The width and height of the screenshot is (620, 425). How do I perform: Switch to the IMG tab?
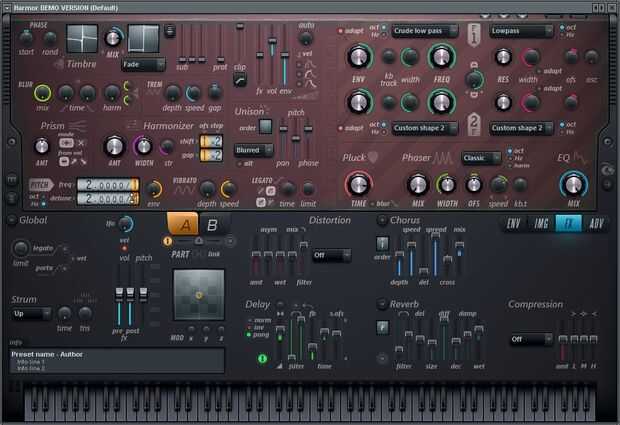tap(541, 224)
